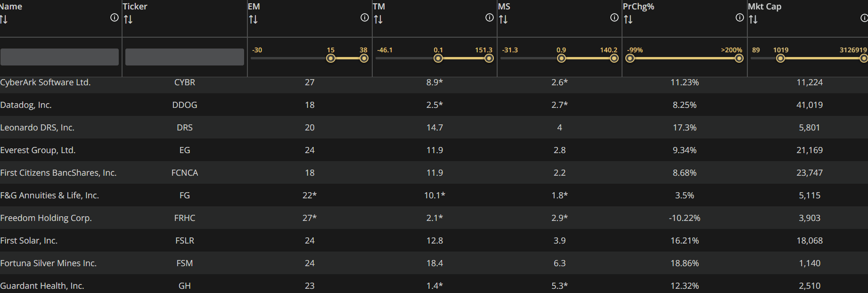Screen dimensions: 868x293
Task: Select TM slider handle at 0.1
Action: tap(438, 58)
